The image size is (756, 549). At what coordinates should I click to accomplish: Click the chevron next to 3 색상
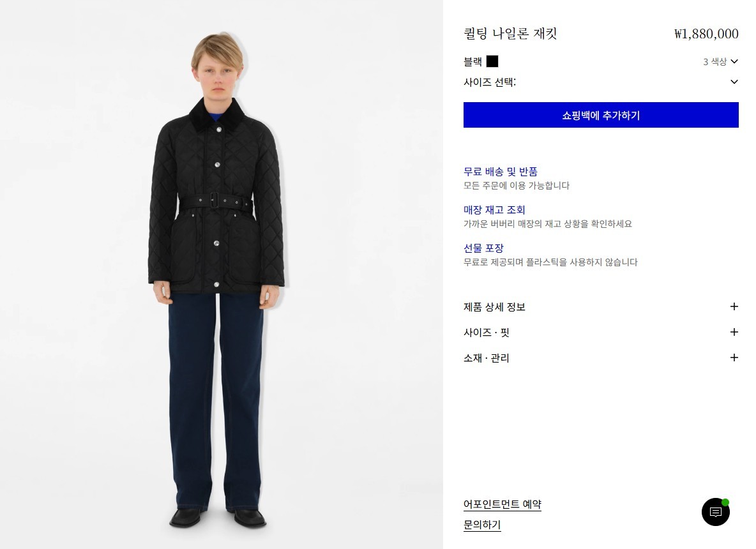(x=734, y=61)
